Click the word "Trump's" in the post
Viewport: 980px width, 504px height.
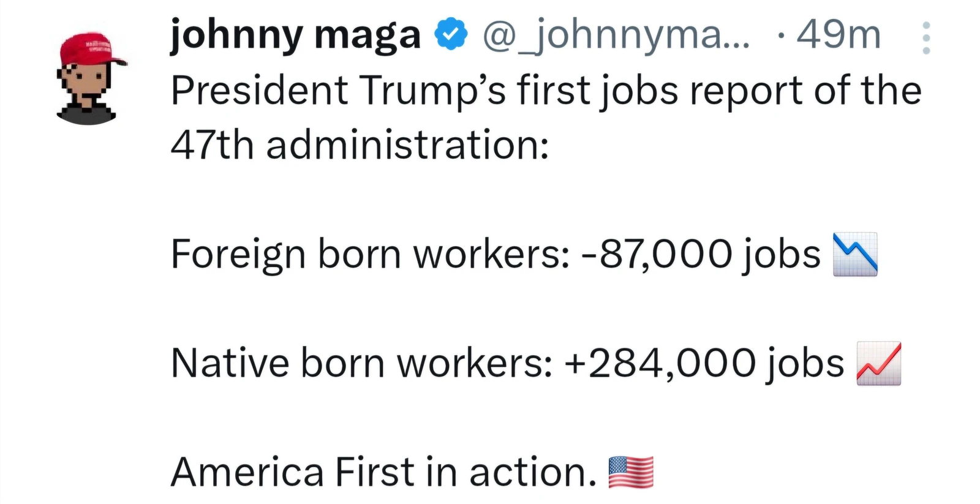[432, 91]
